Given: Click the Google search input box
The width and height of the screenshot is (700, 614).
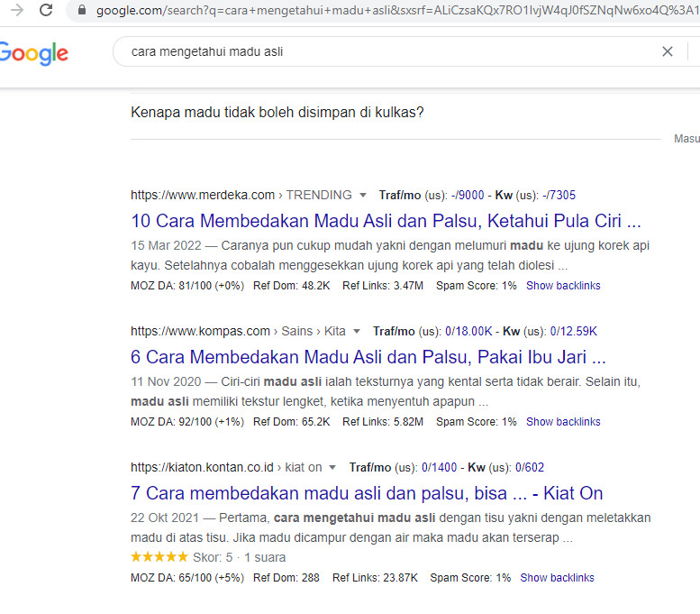Looking at the screenshot, I should (387, 51).
